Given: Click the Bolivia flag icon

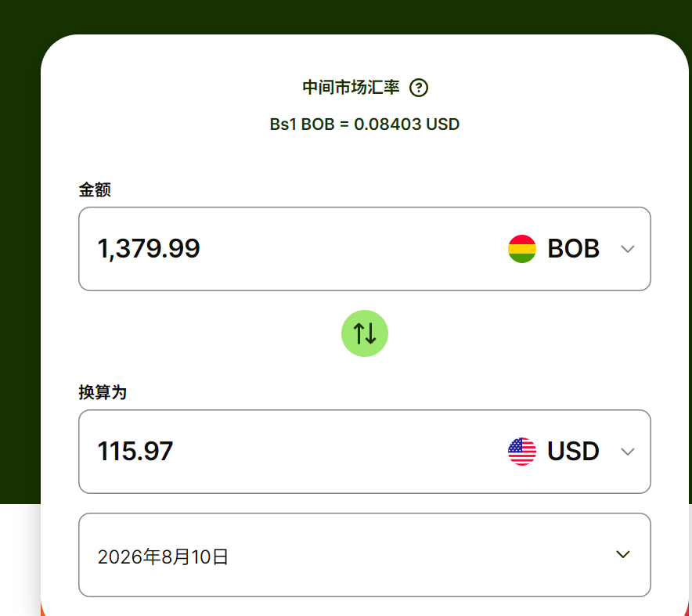Looking at the screenshot, I should 521,249.
